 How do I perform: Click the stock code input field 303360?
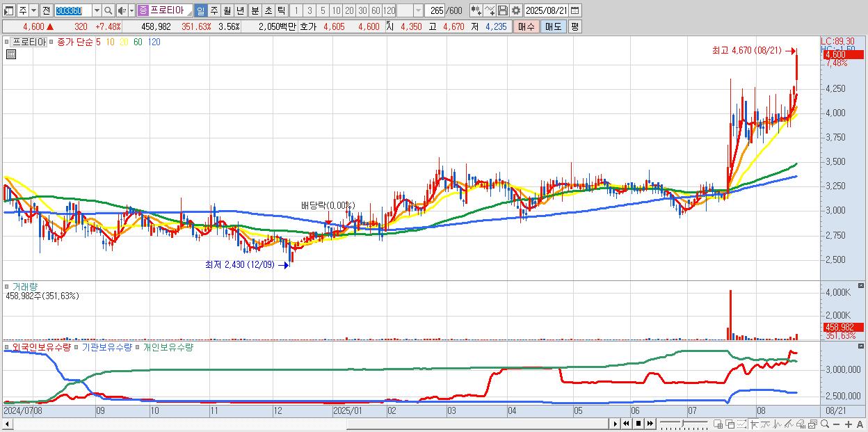coord(73,10)
